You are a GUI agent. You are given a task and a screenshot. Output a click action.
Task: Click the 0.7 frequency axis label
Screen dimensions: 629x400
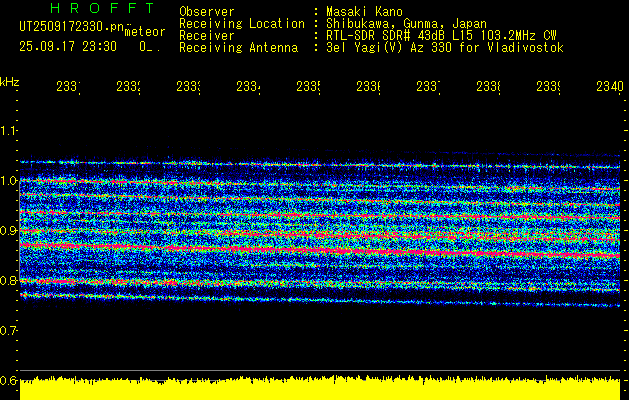(x=8, y=331)
